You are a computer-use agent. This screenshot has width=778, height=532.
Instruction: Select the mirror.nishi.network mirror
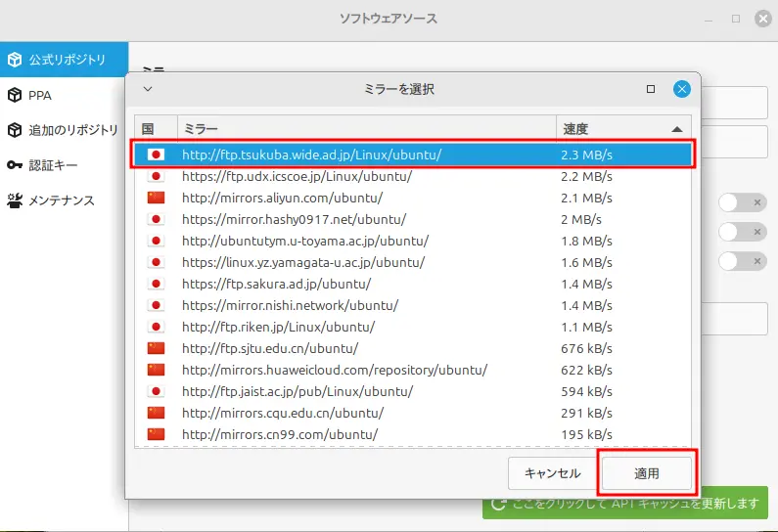tap(413, 305)
